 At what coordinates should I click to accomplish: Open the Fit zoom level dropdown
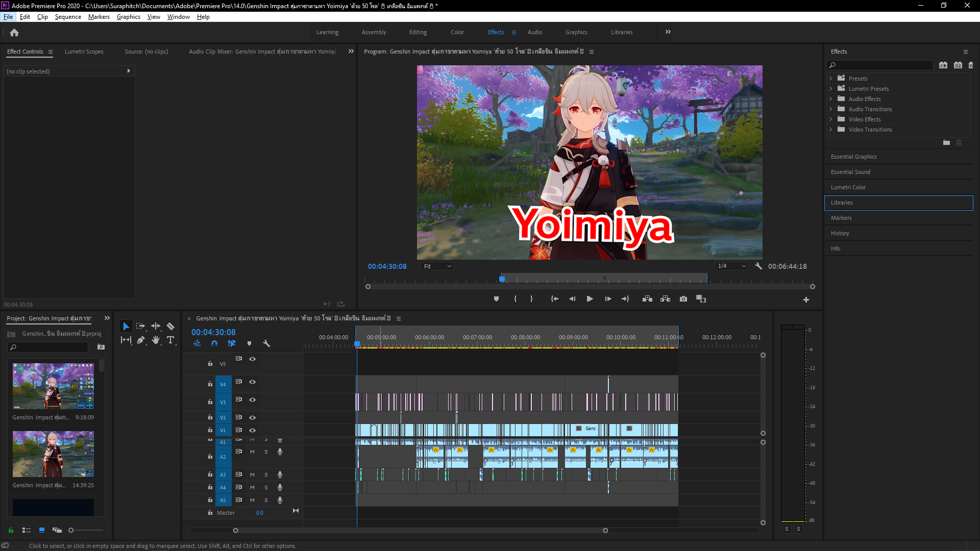point(437,266)
